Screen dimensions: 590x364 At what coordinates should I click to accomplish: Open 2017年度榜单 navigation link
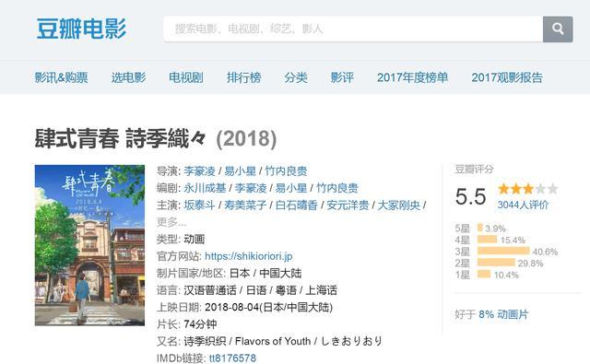pyautogui.click(x=412, y=77)
